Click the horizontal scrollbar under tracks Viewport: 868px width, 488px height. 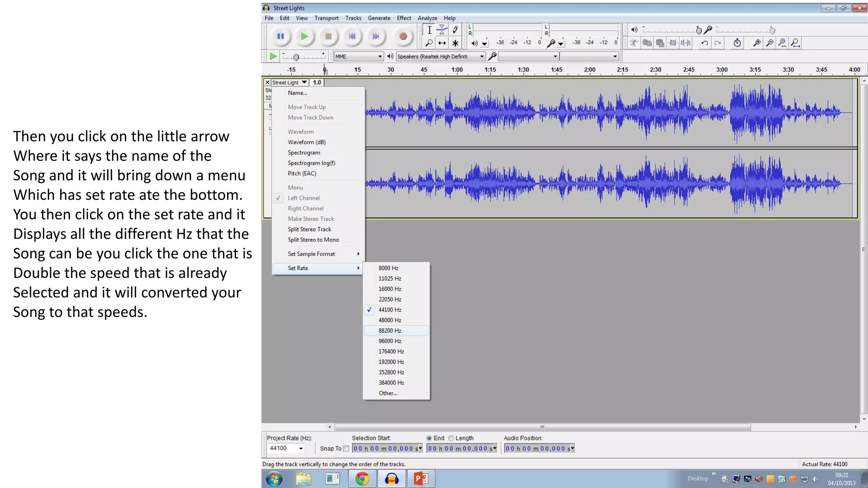(542, 427)
